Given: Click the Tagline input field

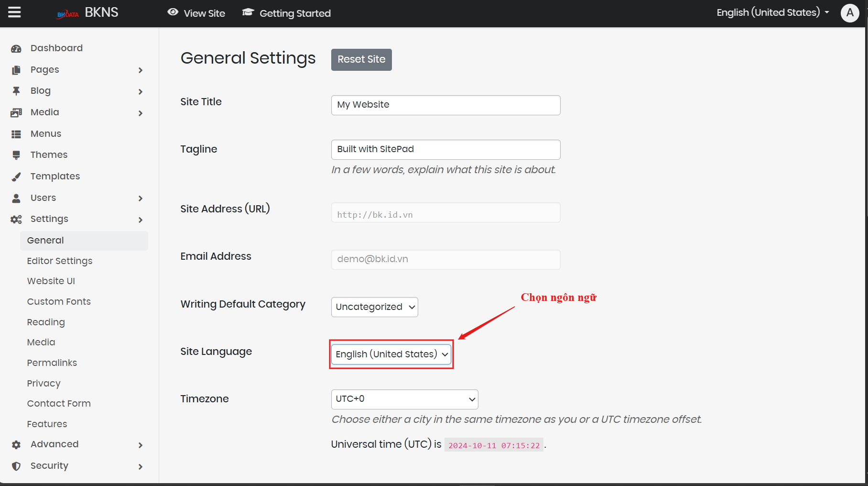Looking at the screenshot, I should (x=445, y=149).
